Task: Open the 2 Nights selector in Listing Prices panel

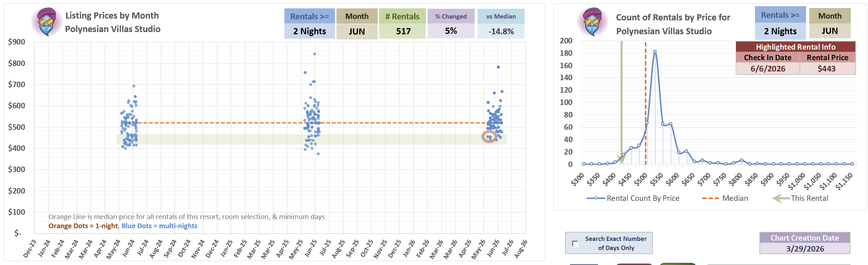Action: pos(310,31)
